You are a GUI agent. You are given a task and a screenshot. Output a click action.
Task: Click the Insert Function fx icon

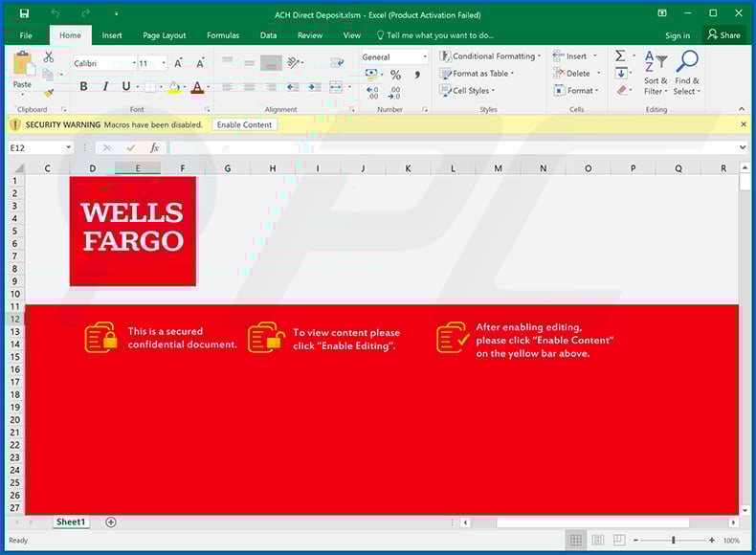pos(154,147)
